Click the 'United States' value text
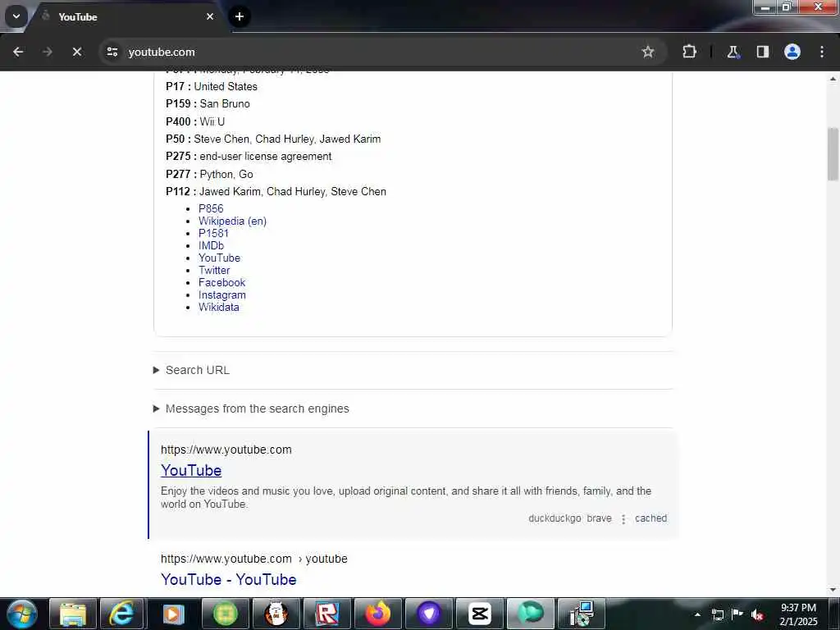The width and height of the screenshot is (840, 630). coord(225,86)
